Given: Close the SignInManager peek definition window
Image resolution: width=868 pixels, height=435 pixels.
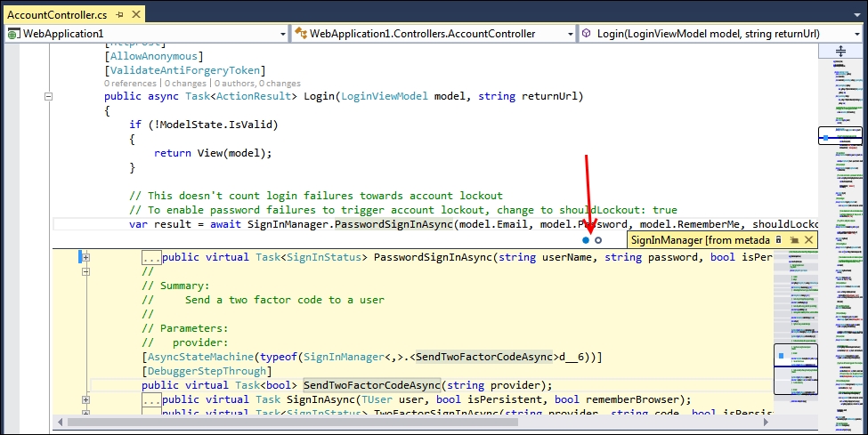Looking at the screenshot, I should (x=808, y=240).
